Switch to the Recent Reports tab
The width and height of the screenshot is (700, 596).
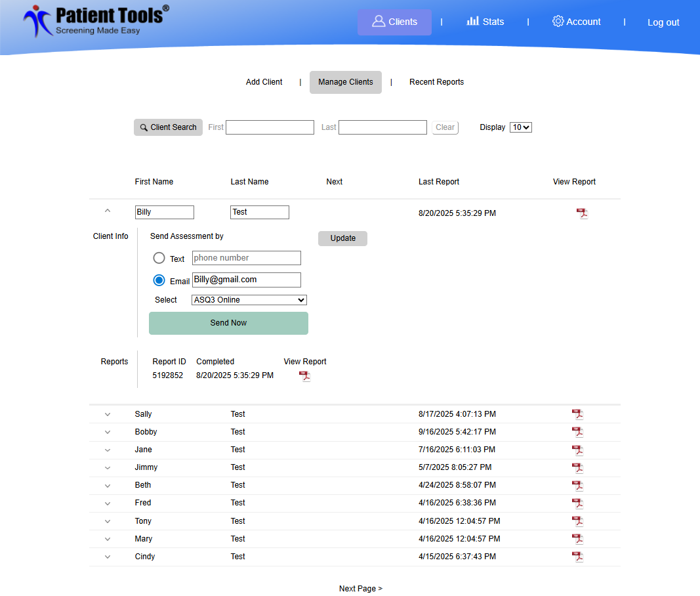436,82
